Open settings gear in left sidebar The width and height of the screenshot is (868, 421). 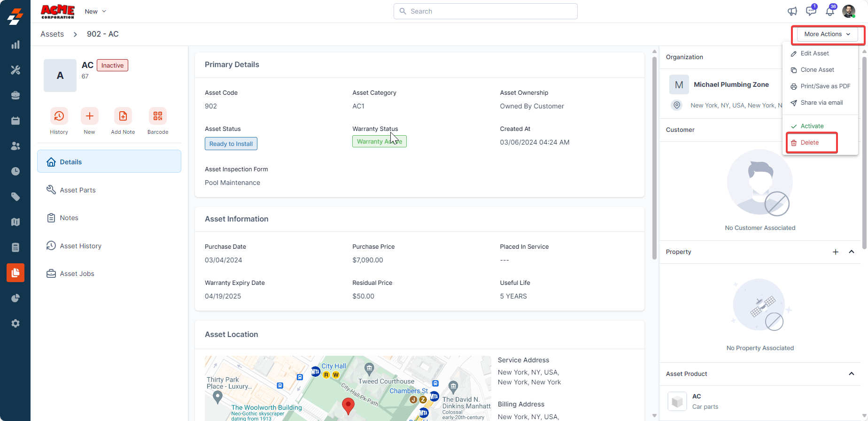pyautogui.click(x=15, y=323)
